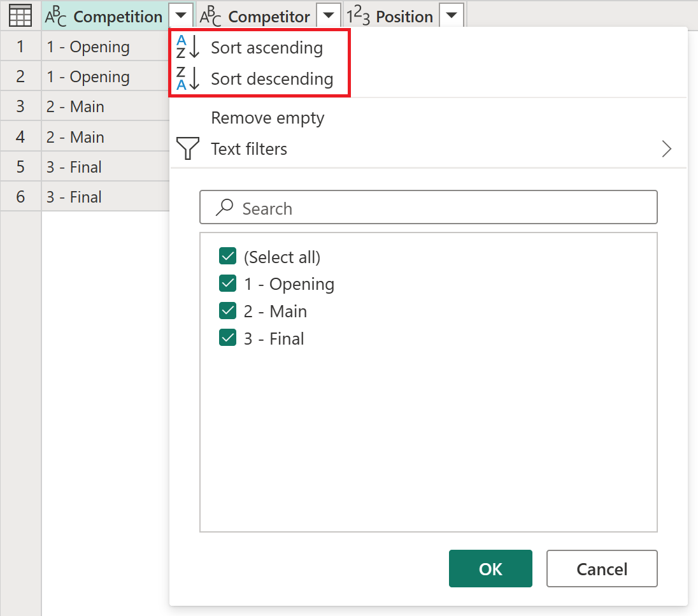Expand the Text filters submenu chevron

(x=666, y=149)
